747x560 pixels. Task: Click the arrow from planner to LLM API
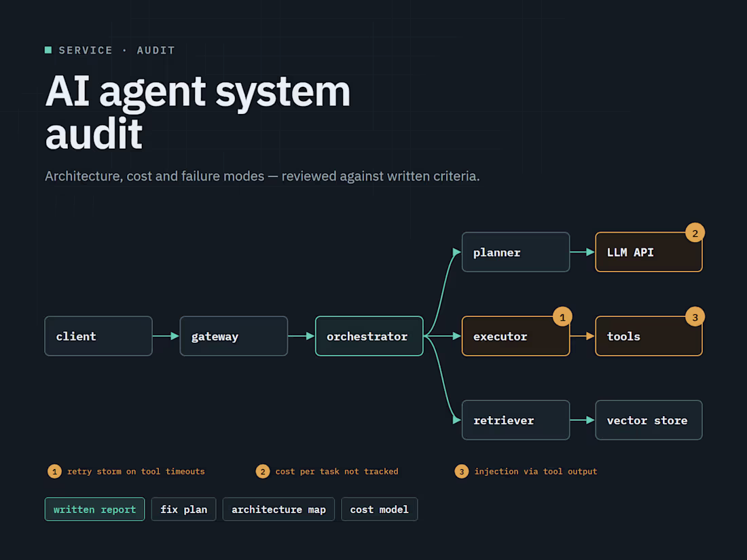pyautogui.click(x=582, y=252)
